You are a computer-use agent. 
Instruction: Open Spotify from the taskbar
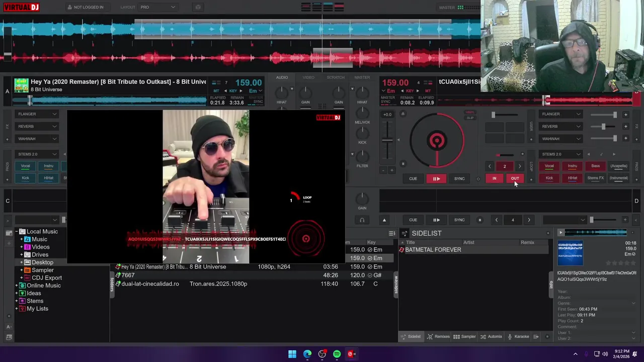click(x=337, y=354)
